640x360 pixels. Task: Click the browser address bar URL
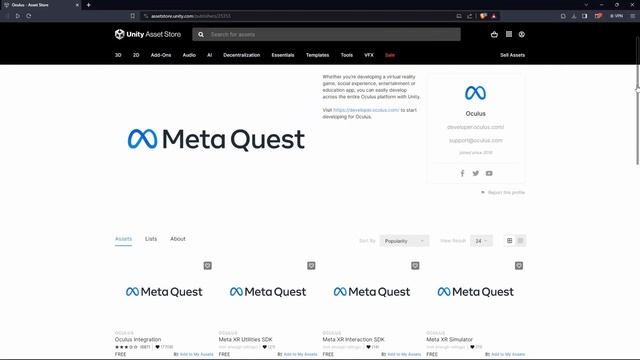[191, 16]
